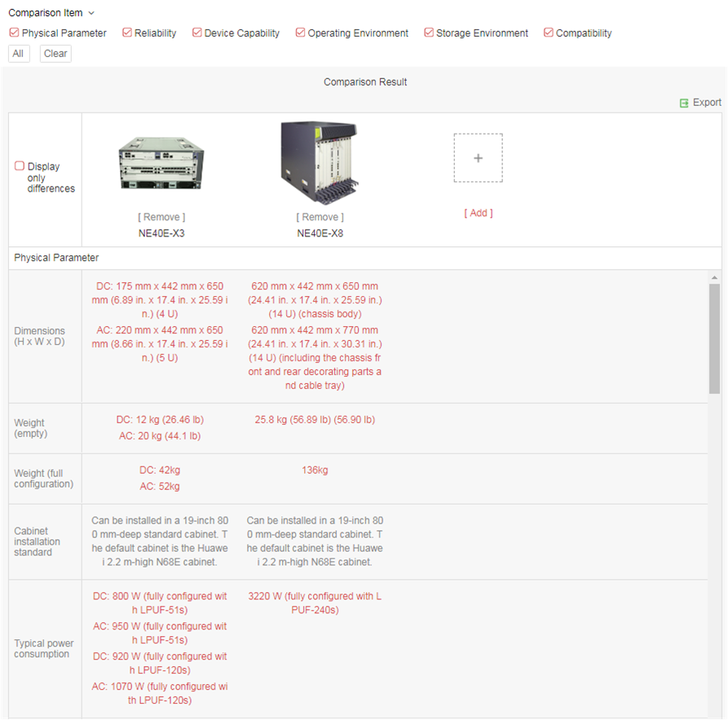Viewport: 728px width, 720px height.
Task: Collapse the Comparison Item dropdown arrow
Action: (x=91, y=13)
